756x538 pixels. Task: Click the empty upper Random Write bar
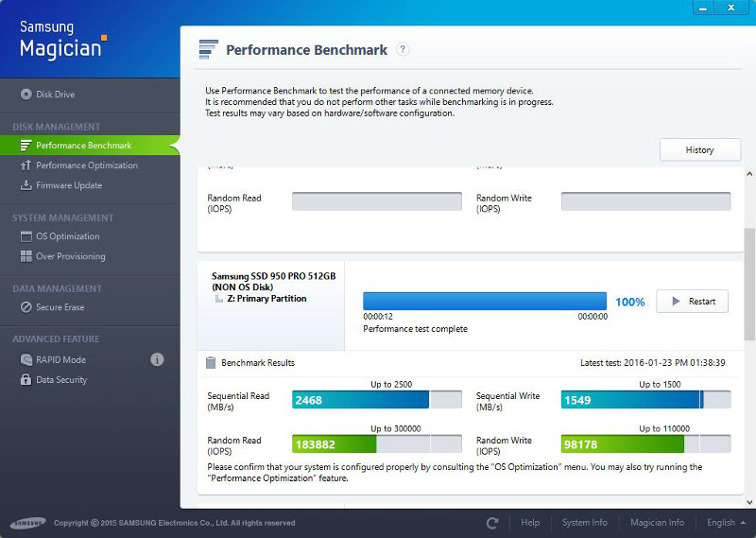[x=645, y=201]
